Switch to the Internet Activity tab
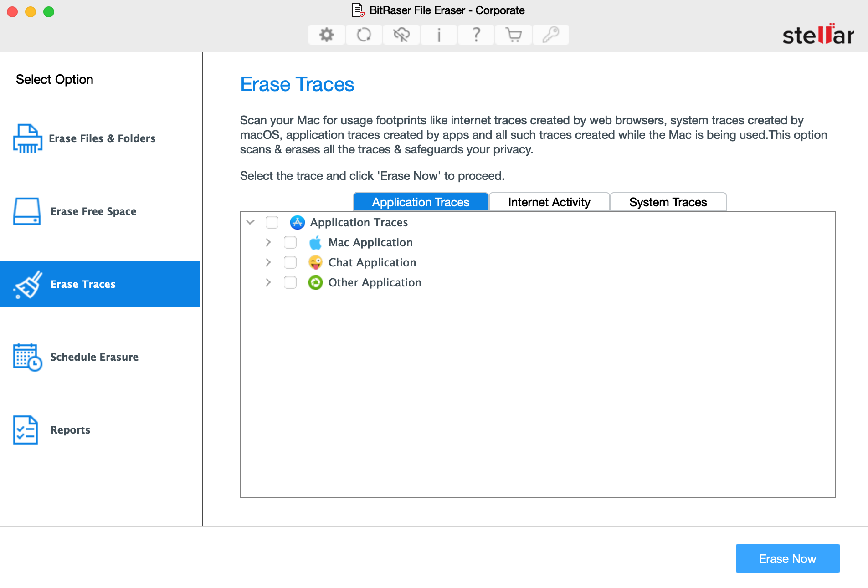This screenshot has width=868, height=588. [549, 202]
